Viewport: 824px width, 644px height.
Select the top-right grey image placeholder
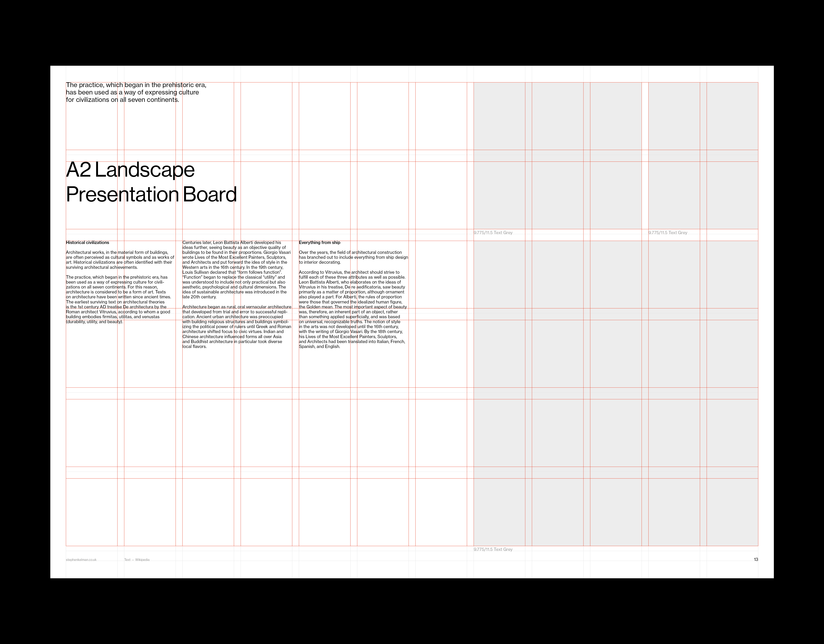703,155
